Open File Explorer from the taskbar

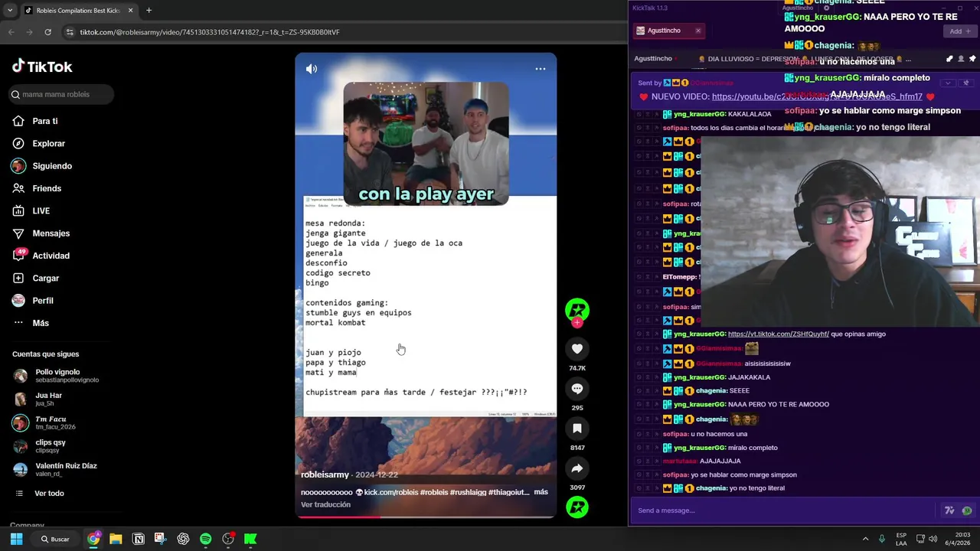click(116, 539)
